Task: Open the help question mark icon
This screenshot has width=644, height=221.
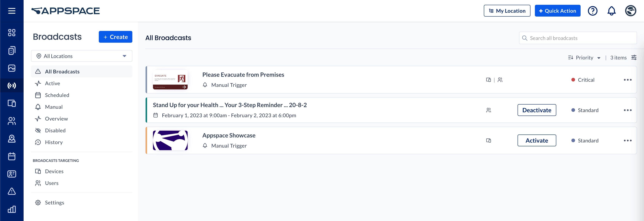Action: (593, 11)
